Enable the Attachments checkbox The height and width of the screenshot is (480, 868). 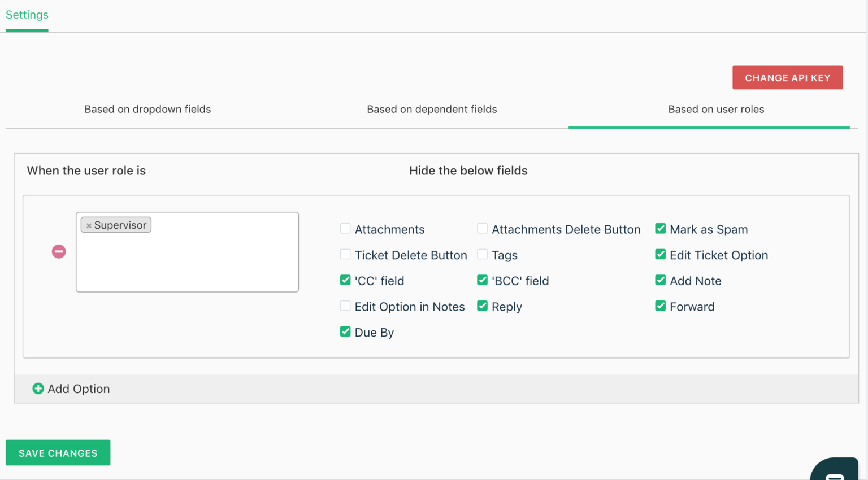(345, 228)
